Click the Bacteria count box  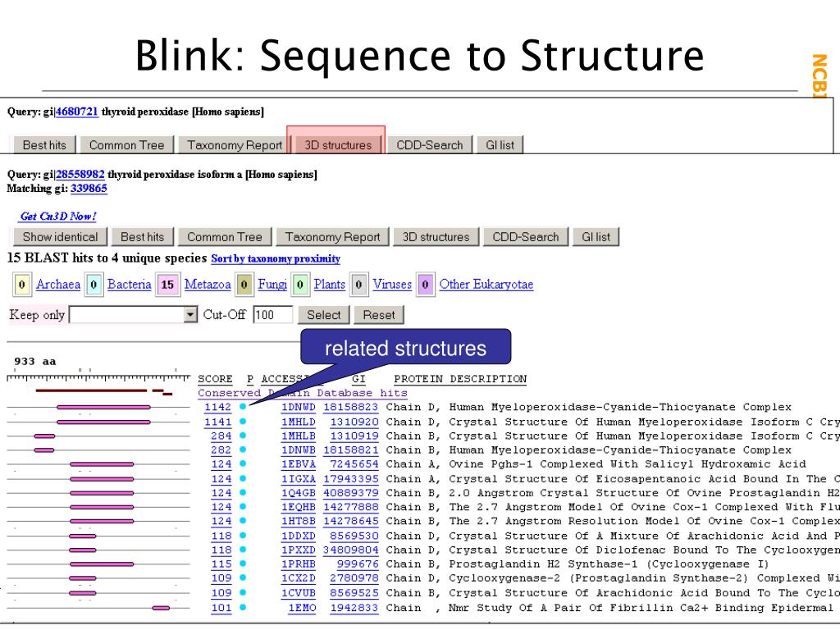pos(94,285)
